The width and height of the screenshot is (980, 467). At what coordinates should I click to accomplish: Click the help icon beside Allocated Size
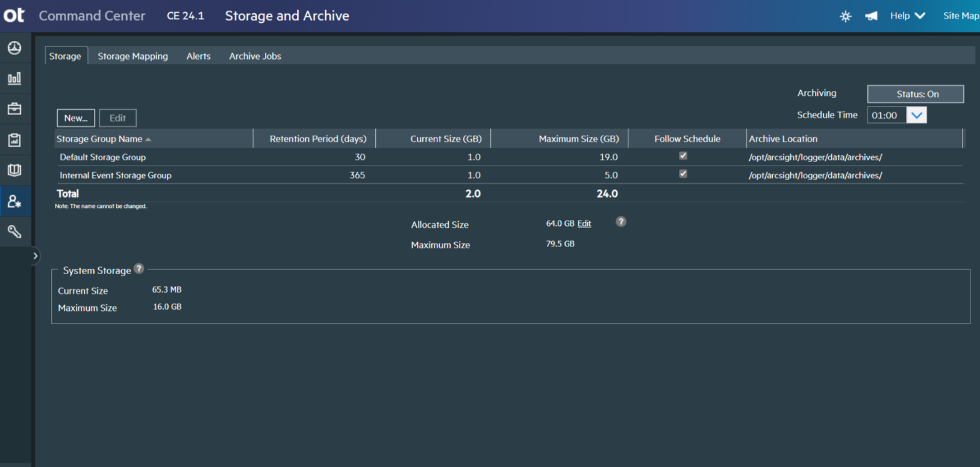point(621,222)
